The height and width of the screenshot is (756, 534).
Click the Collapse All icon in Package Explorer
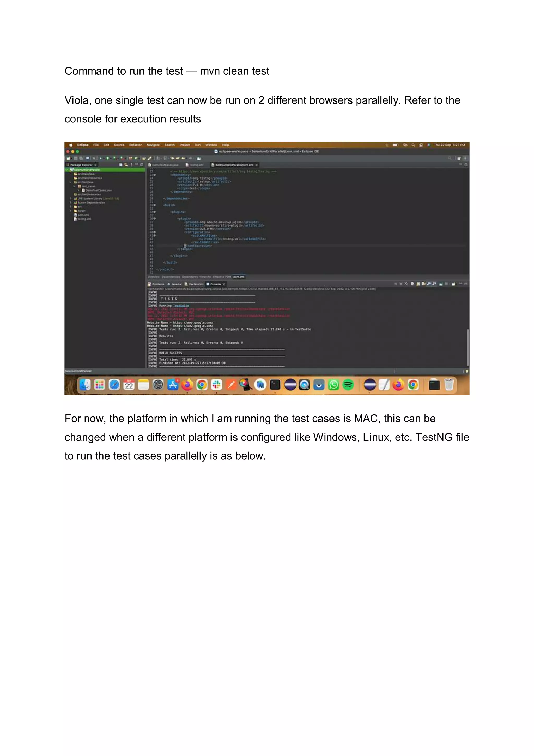pyautogui.click(x=121, y=165)
